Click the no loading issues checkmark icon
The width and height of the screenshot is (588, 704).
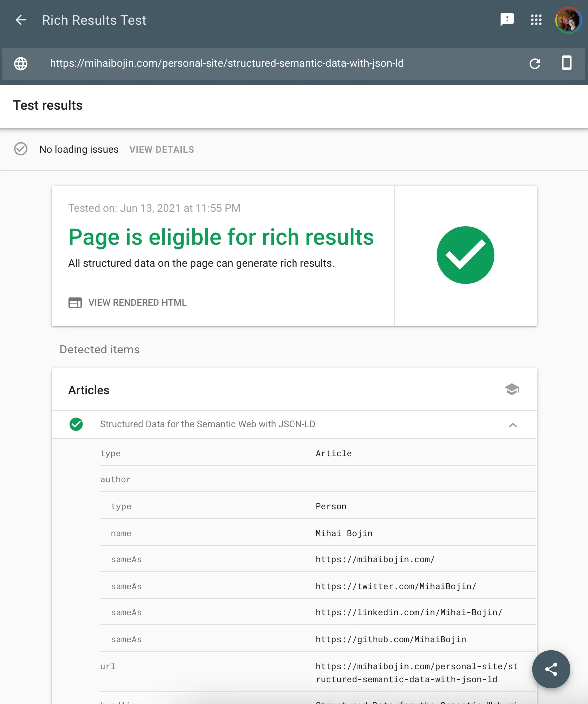tap(21, 149)
